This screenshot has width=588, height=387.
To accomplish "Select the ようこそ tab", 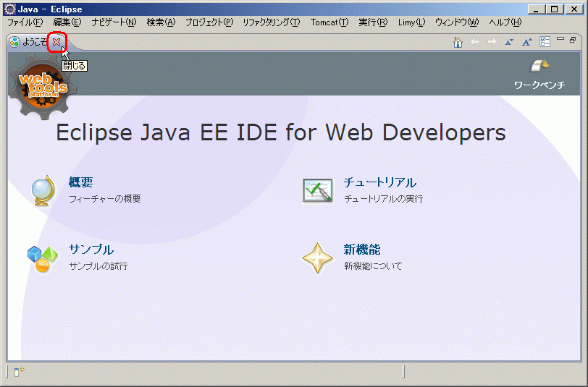I will (34, 41).
